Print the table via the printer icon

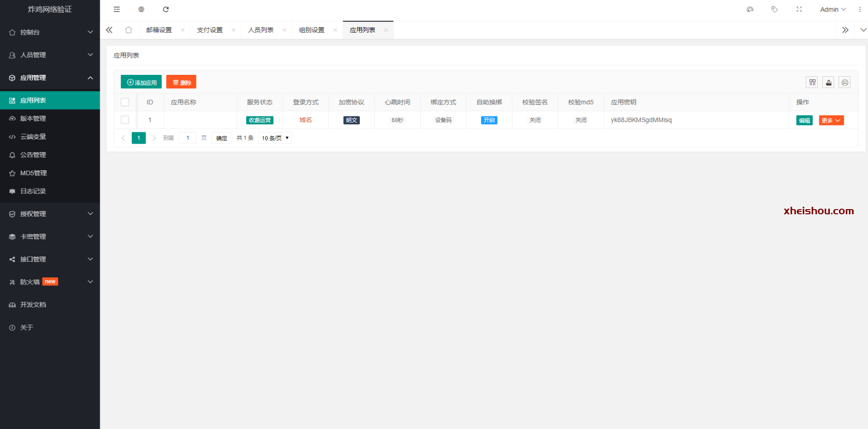pyautogui.click(x=845, y=82)
